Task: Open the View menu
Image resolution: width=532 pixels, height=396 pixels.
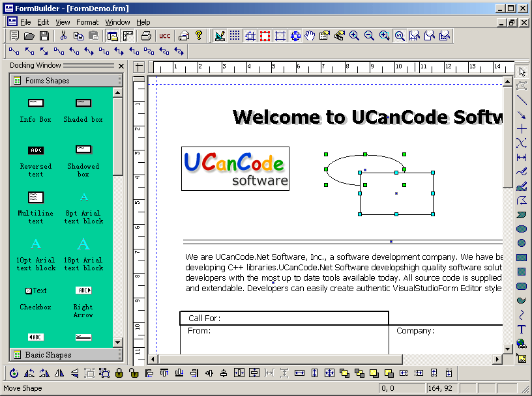Action: pos(63,22)
